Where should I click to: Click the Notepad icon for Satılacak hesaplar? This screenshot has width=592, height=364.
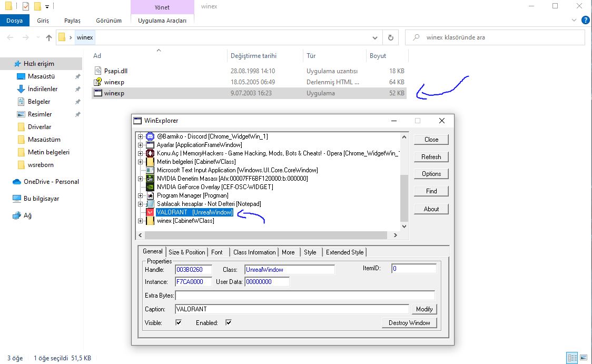coord(150,204)
